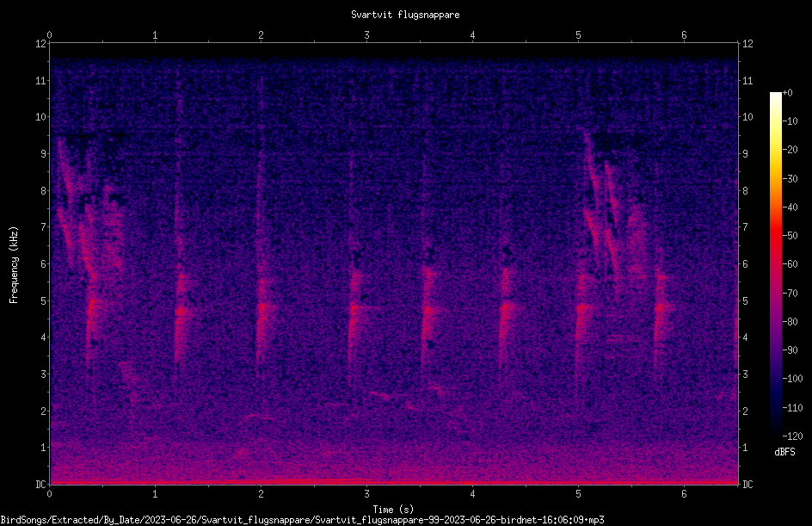The image size is (812, 526).
Task: Click '12' on the left frequency axis
Action: (40, 44)
